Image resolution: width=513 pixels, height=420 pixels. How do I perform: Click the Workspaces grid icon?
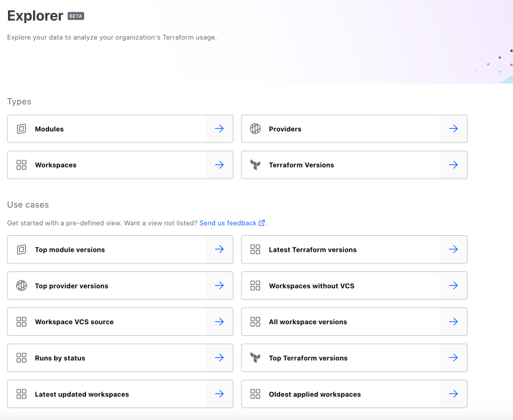click(22, 165)
